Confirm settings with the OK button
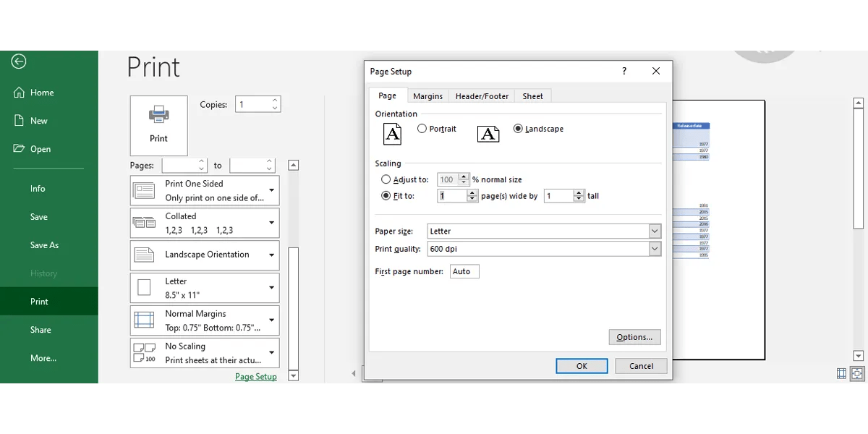Image resolution: width=868 pixels, height=434 pixels. (582, 365)
